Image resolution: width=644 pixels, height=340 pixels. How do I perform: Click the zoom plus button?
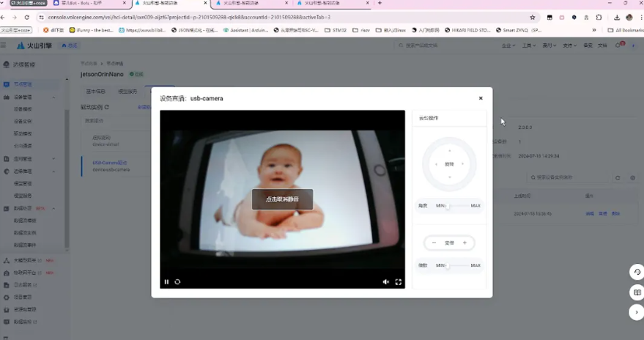pos(465,243)
